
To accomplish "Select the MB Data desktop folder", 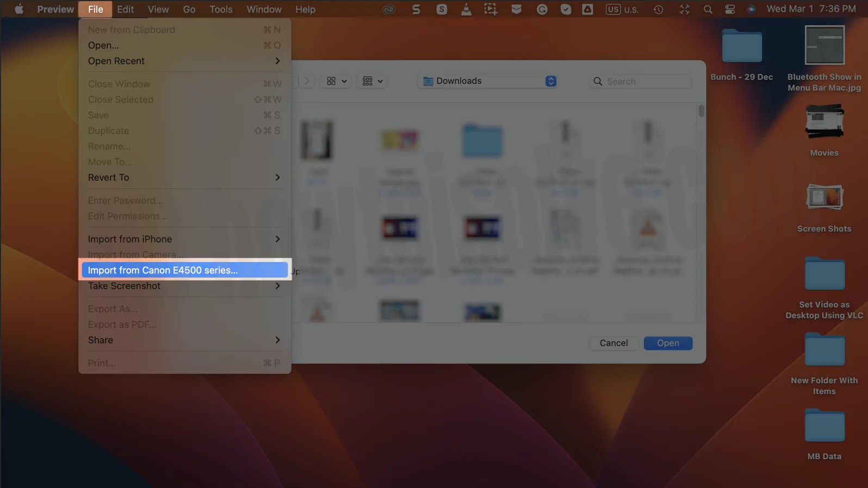I will click(824, 435).
